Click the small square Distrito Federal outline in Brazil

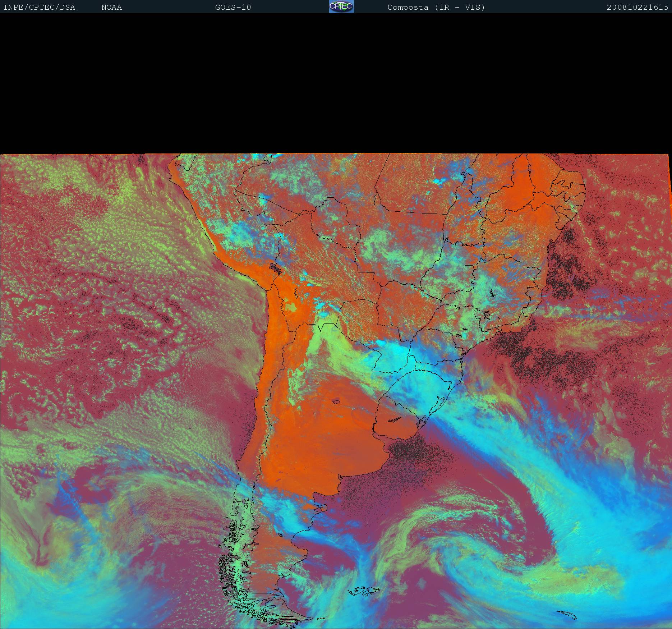(x=469, y=267)
